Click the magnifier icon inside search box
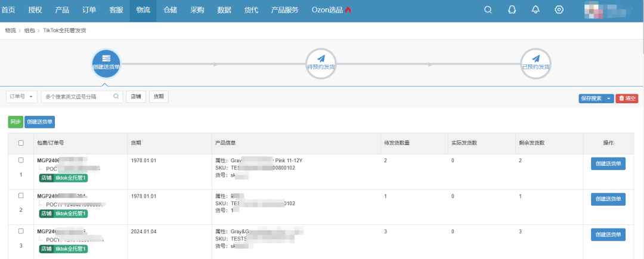 [x=116, y=96]
